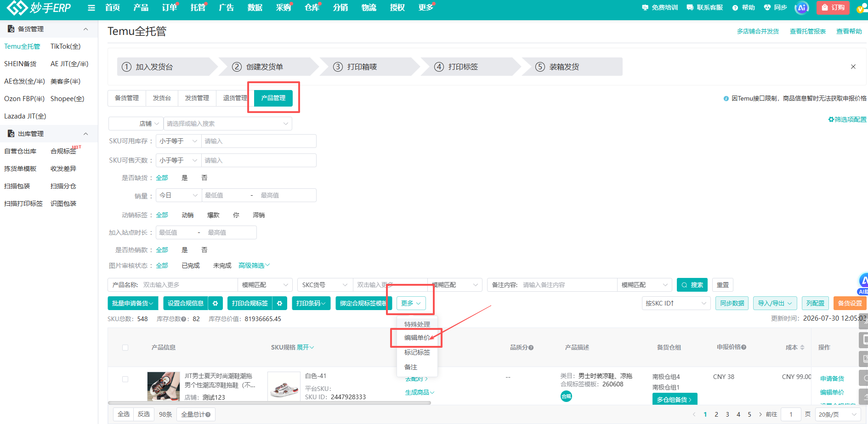This screenshot has width=868, height=424.
Task: Expand the 高级筛选 advanced filters
Action: [254, 266]
